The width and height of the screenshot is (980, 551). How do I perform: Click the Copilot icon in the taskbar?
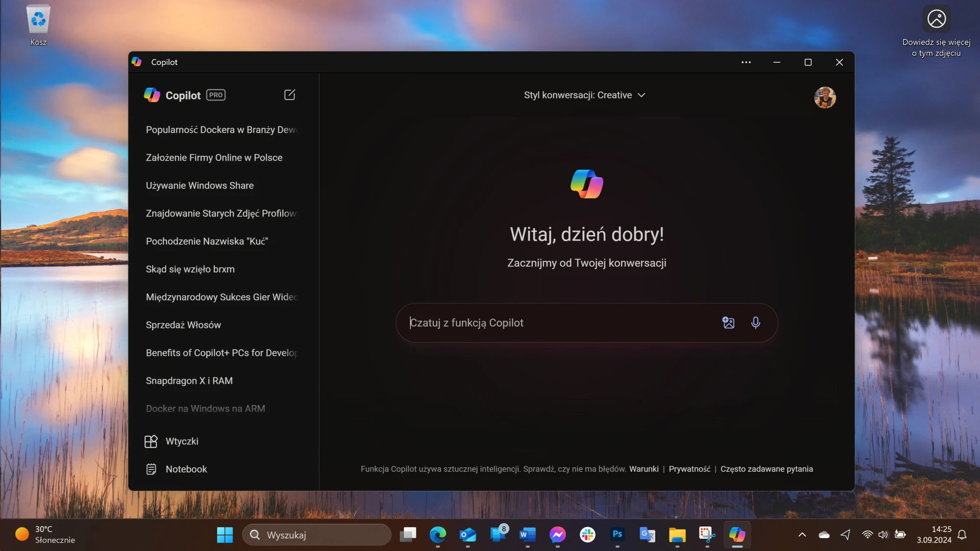point(737,535)
